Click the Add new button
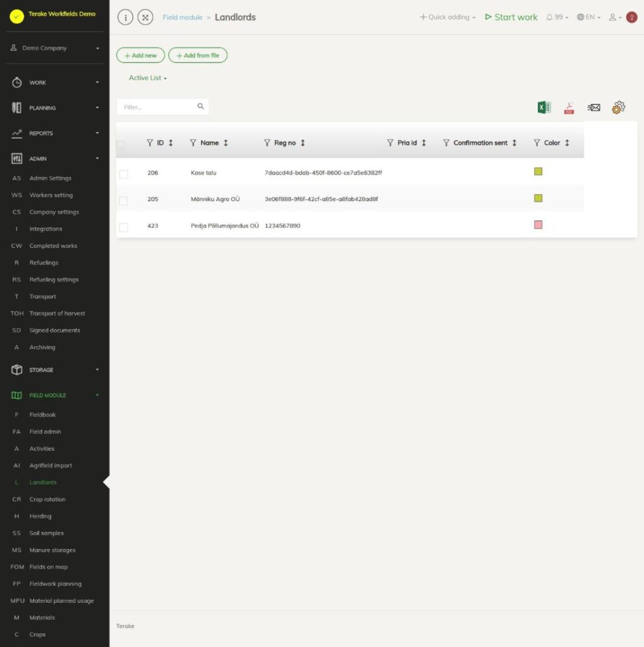 click(x=140, y=56)
